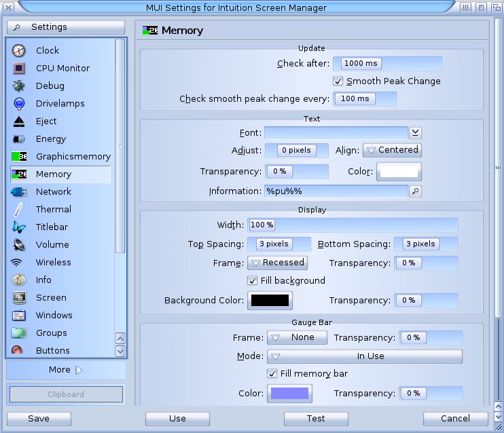
Task: Click the smooth peak 100 ms slider
Action: [365, 99]
